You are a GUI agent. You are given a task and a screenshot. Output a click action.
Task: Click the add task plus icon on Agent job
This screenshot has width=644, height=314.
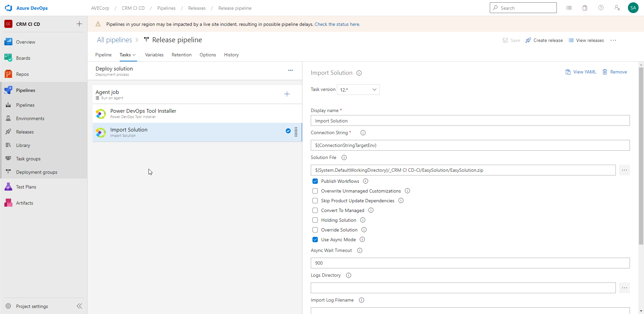pyautogui.click(x=287, y=94)
